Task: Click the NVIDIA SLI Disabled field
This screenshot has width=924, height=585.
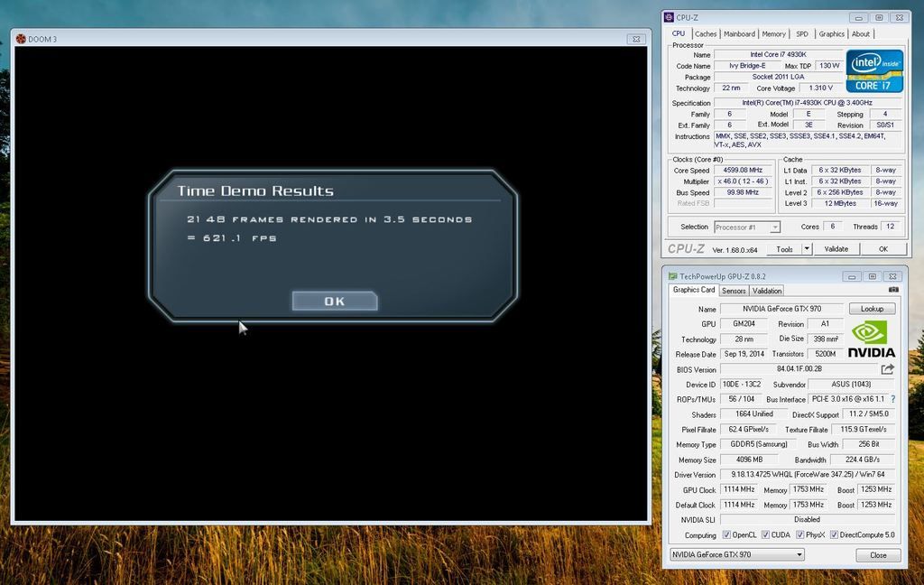Action: [808, 519]
